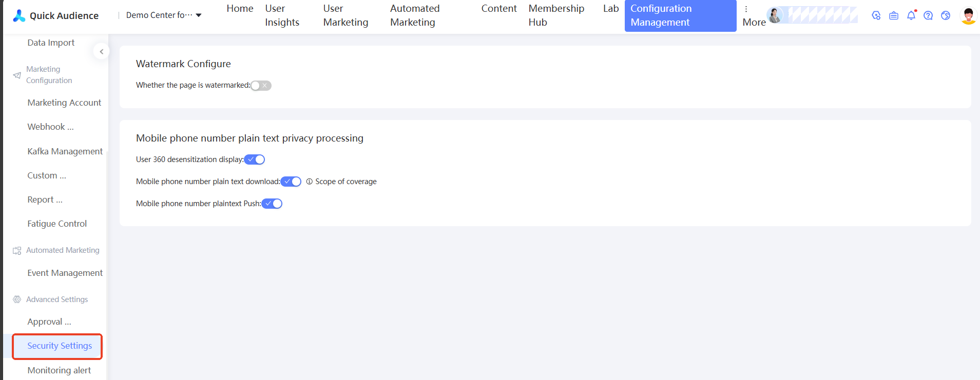The height and width of the screenshot is (380, 980).
Task: Go to Fatigue Control settings
Action: tap(57, 224)
